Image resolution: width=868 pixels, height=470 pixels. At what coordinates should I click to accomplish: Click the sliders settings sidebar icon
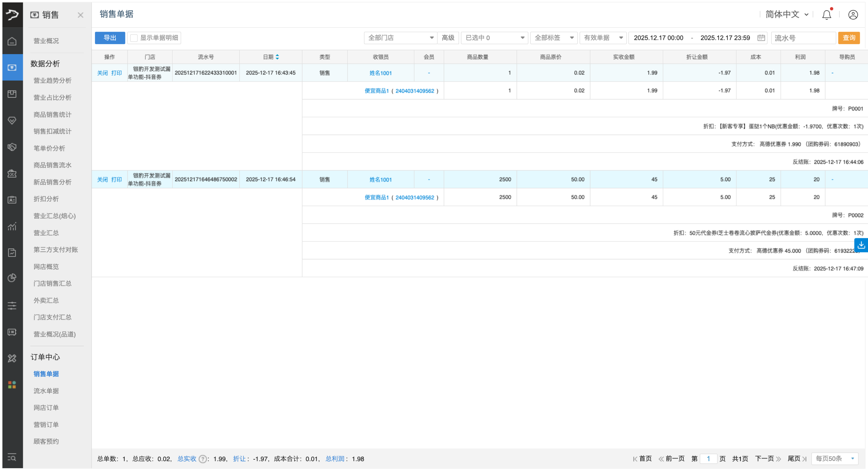tap(12, 306)
